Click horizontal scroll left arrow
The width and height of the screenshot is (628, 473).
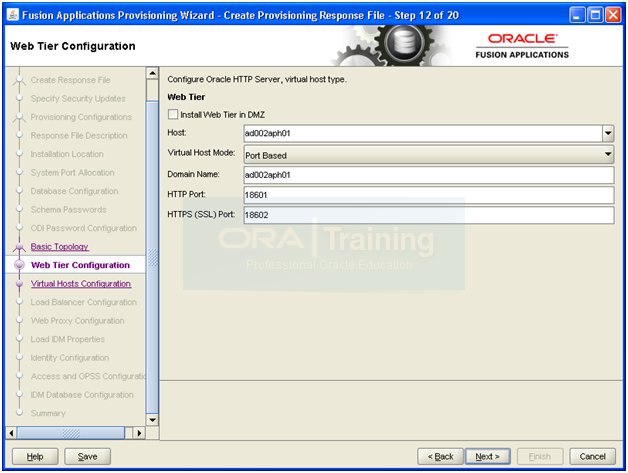(x=11, y=433)
